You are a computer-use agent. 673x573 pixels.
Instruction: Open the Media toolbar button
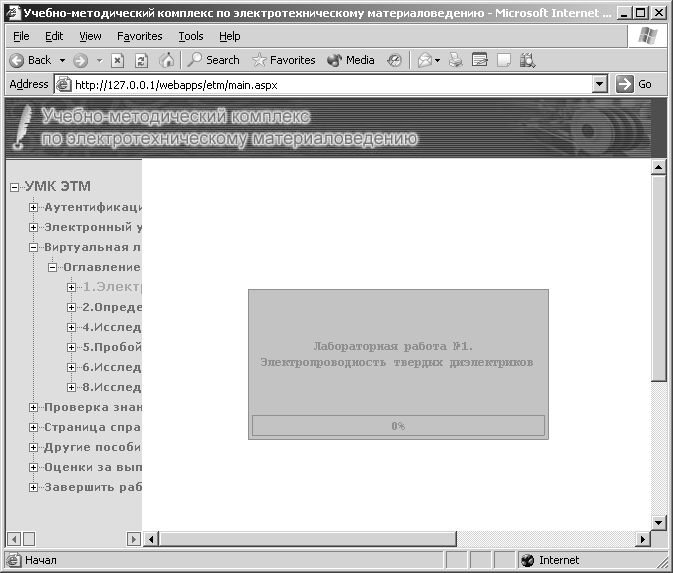[x=351, y=60]
